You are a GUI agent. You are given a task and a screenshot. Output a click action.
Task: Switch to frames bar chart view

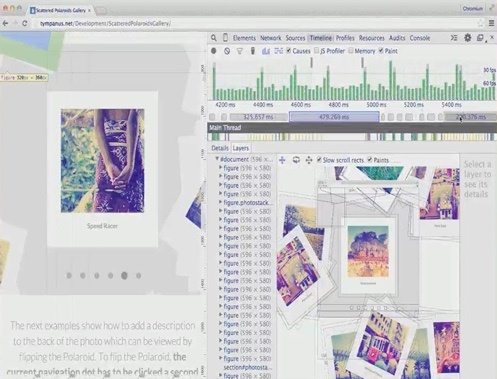(x=266, y=51)
